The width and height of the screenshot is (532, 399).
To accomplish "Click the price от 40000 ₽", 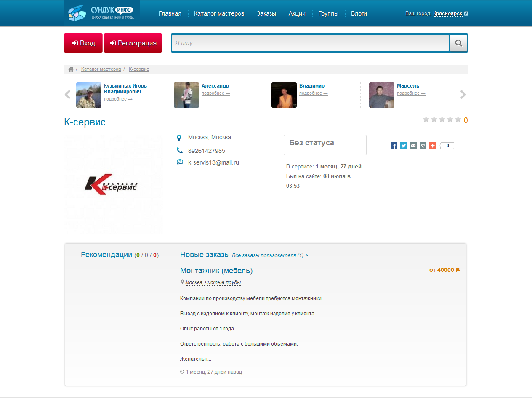I will click(x=444, y=270).
